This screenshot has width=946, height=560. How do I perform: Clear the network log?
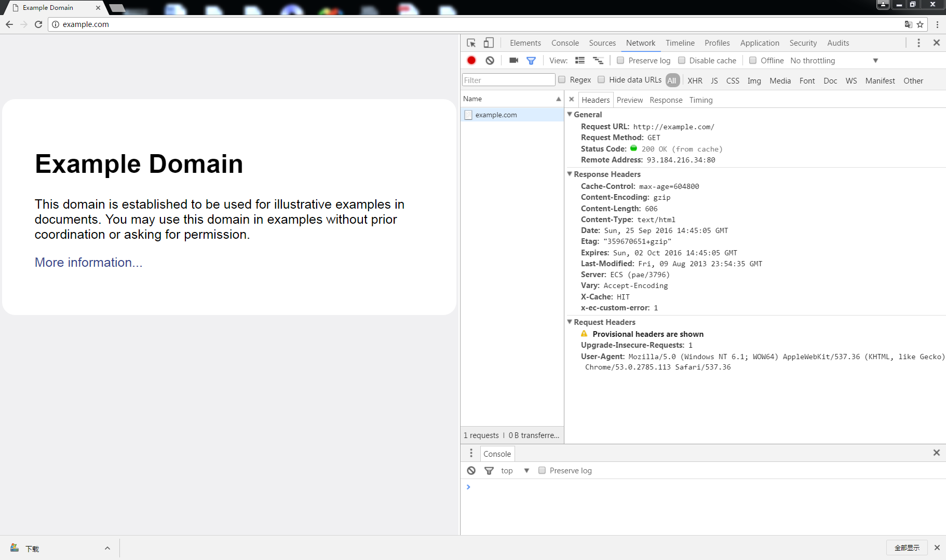tap(490, 60)
